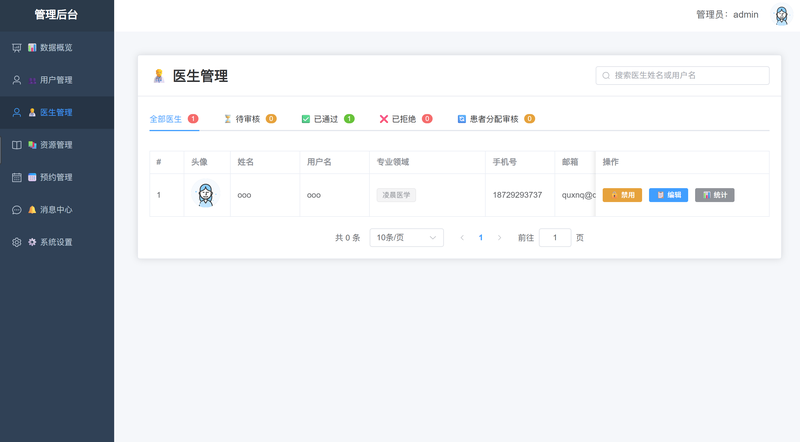Click doctor ooo's avatar thumbnail
800x442 pixels.
(206, 194)
